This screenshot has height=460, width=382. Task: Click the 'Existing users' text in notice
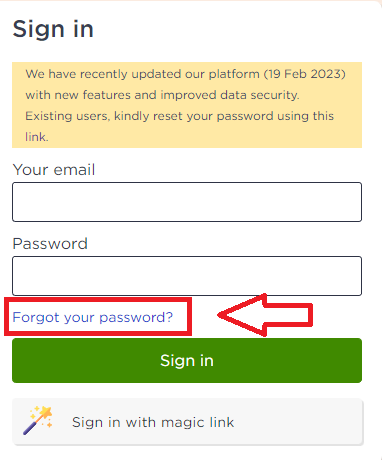click(67, 116)
